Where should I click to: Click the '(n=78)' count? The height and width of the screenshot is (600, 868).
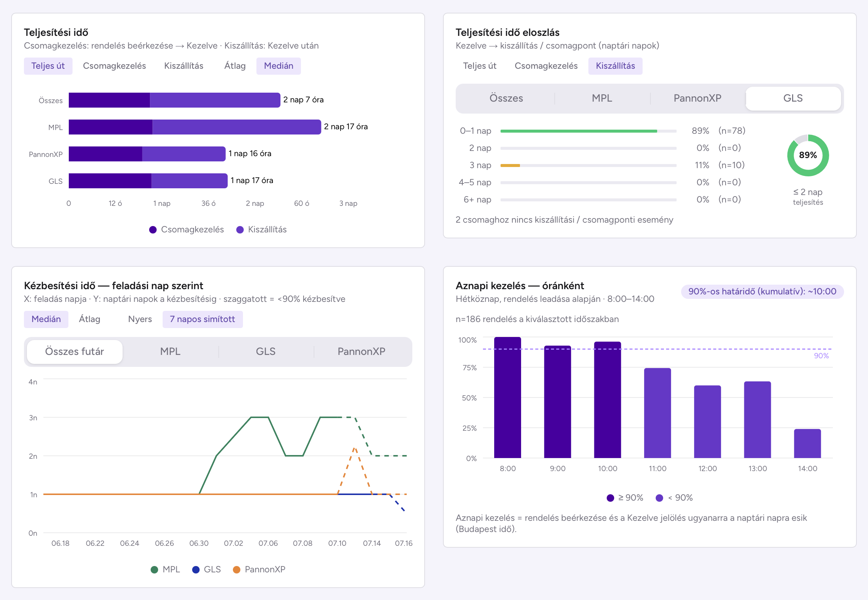(732, 131)
